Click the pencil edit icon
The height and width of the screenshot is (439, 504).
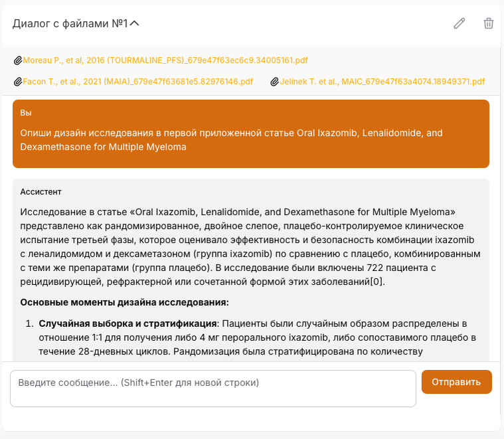pyautogui.click(x=460, y=23)
